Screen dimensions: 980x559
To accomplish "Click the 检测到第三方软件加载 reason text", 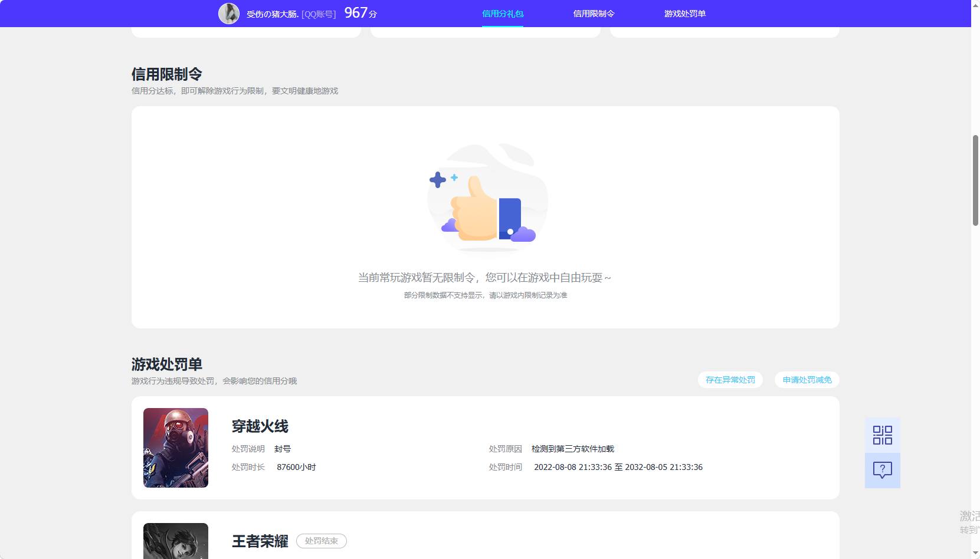I will (573, 449).
